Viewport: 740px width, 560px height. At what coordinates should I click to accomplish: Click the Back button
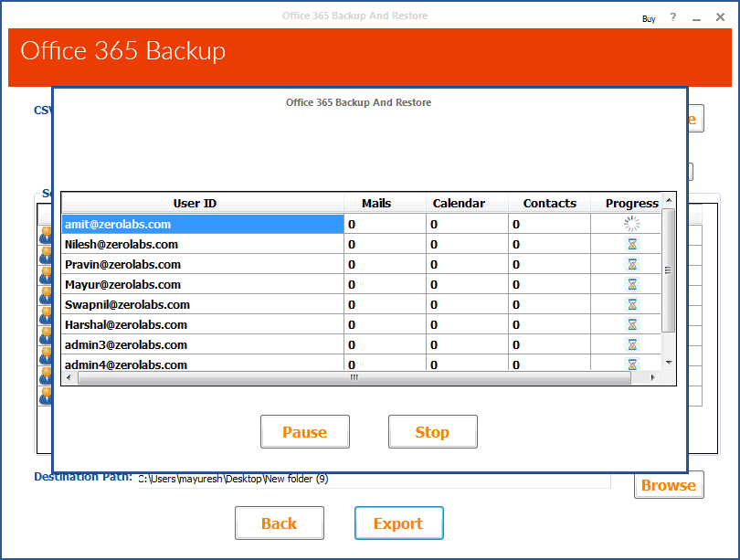[280, 523]
